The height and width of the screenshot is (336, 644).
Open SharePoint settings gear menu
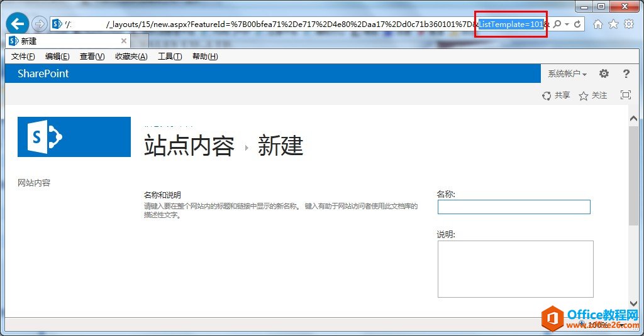604,73
